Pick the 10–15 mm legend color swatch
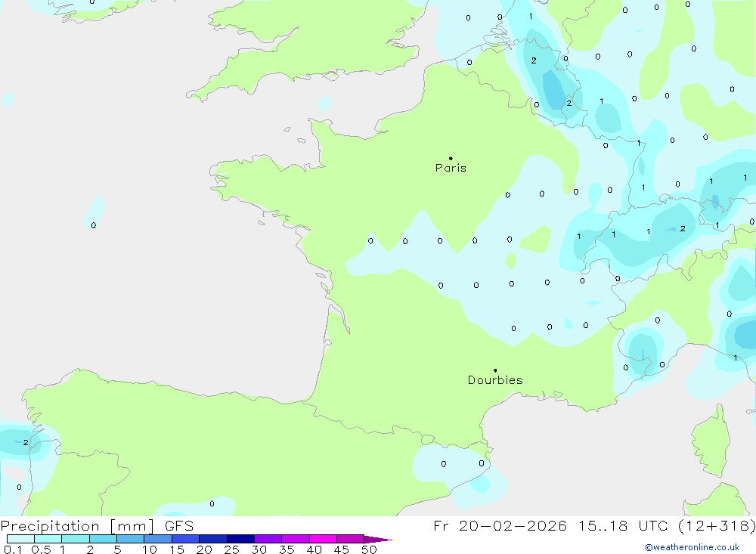756x554 pixels. (158, 539)
